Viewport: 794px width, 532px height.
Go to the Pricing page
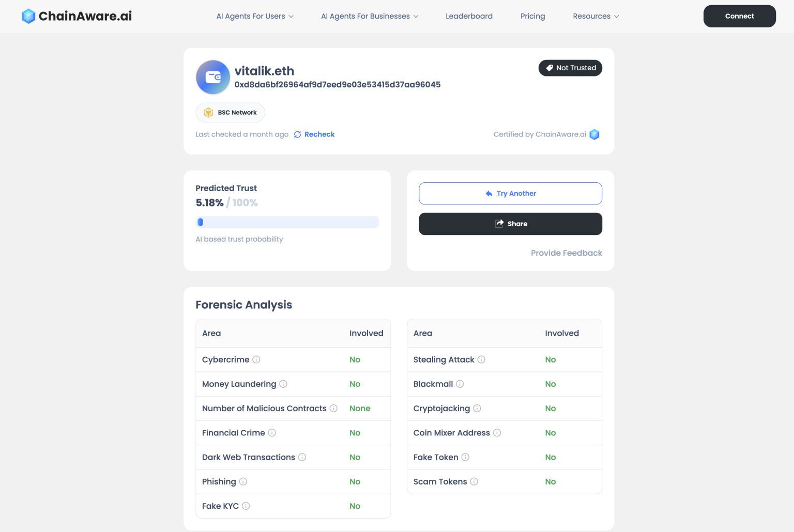532,16
